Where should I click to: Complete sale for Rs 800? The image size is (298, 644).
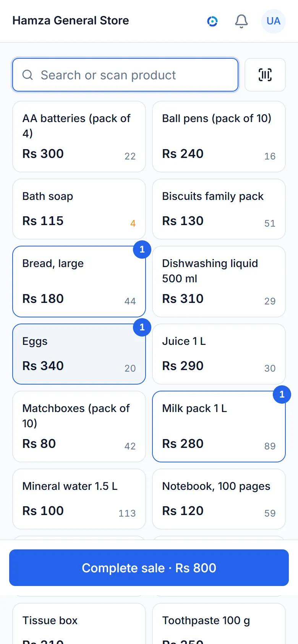click(149, 568)
